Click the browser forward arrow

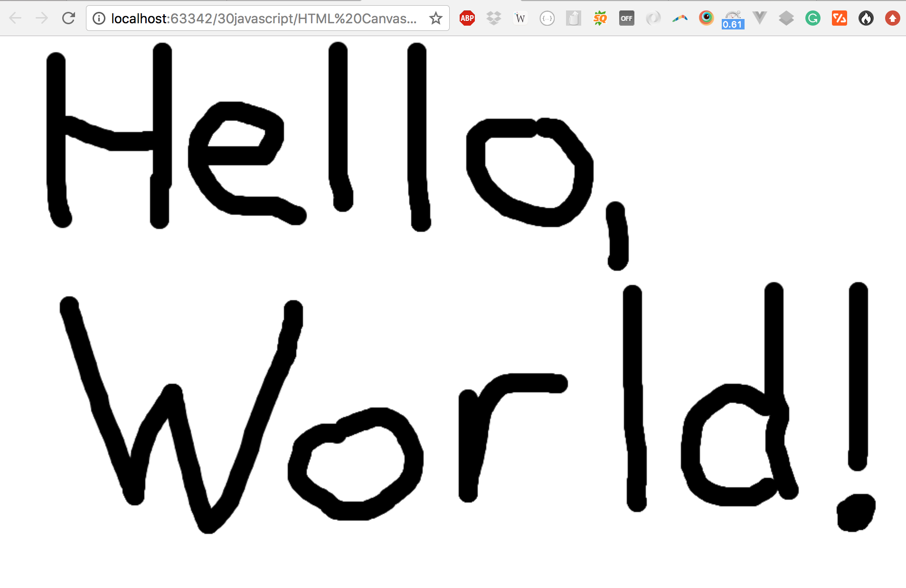pyautogui.click(x=42, y=19)
